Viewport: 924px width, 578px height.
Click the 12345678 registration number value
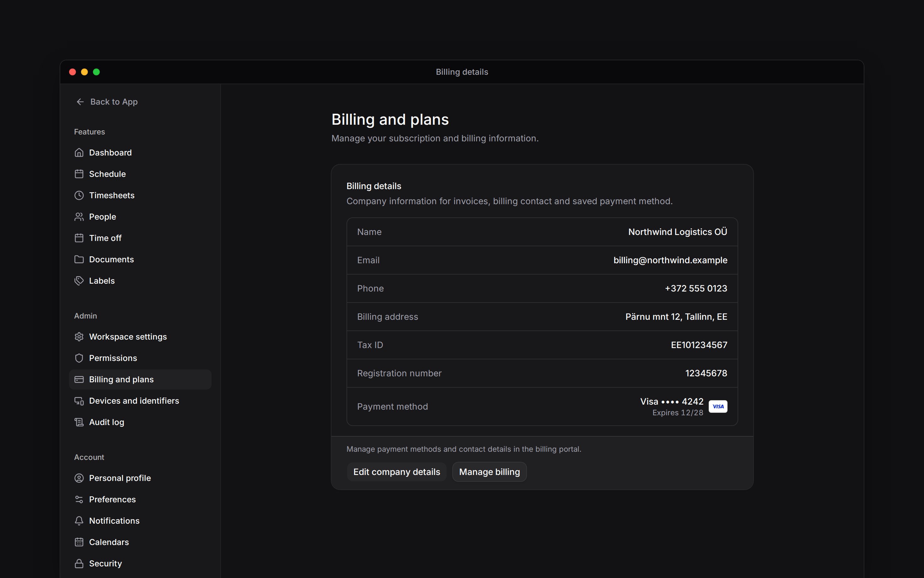pos(706,373)
